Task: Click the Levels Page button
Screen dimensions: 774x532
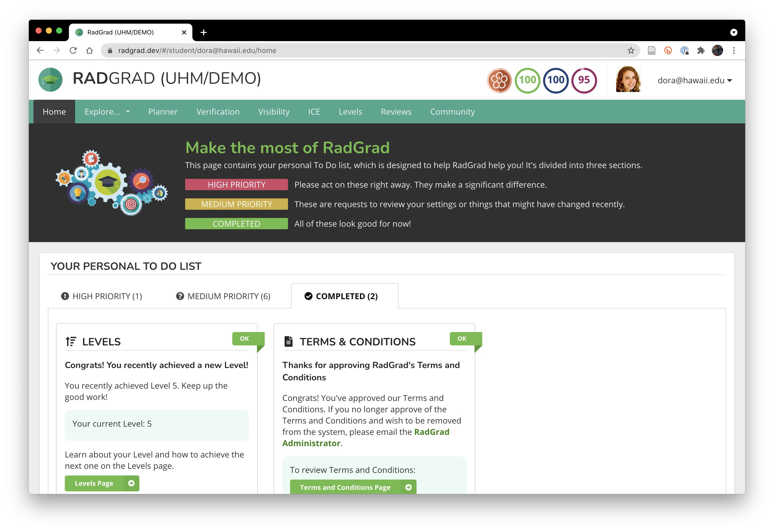Action: 102,483
